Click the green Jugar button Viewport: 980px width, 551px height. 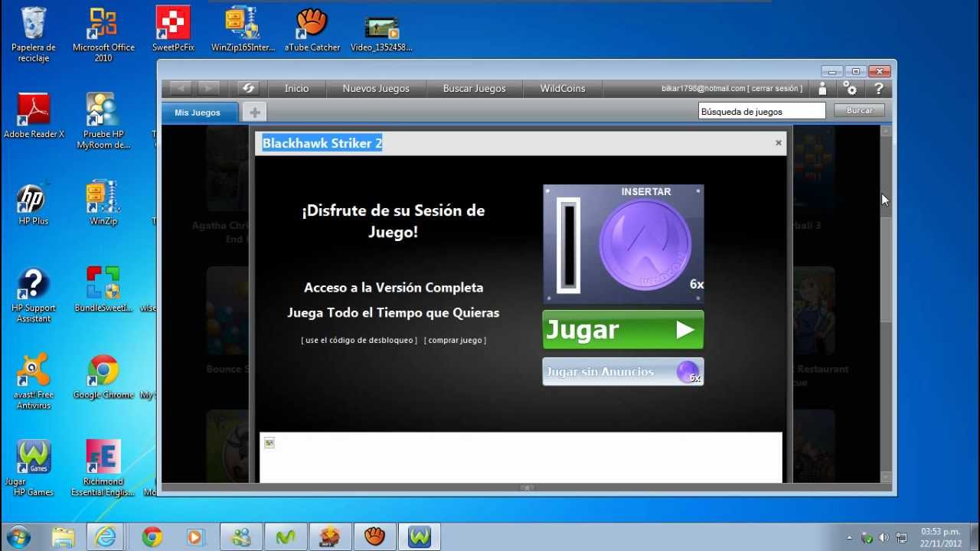[623, 330]
